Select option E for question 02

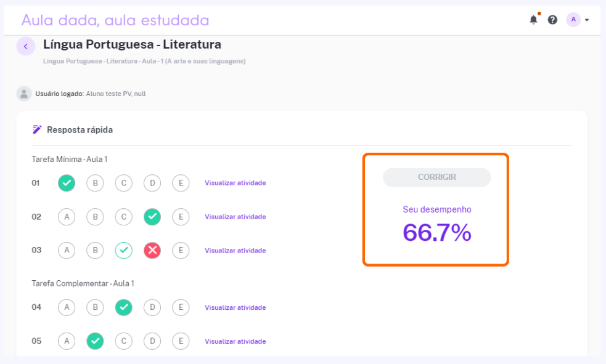click(x=181, y=217)
